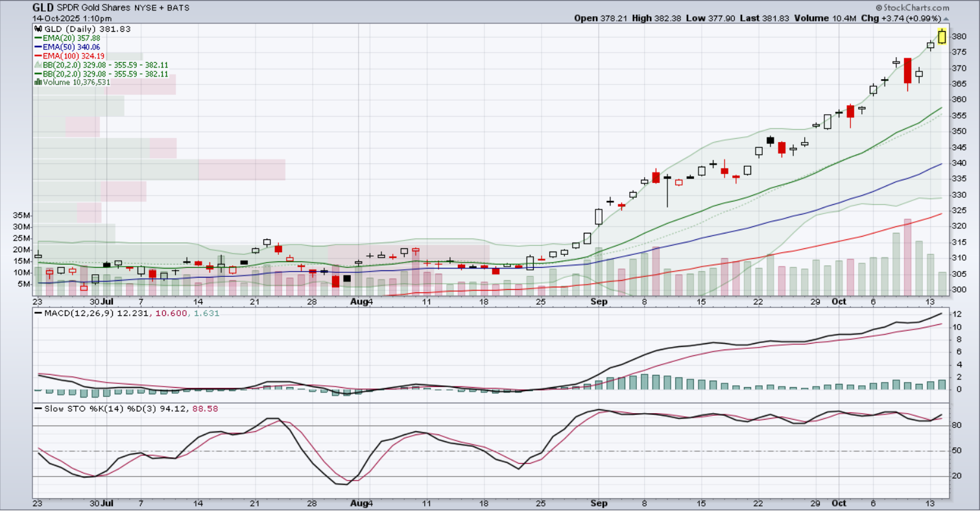Click the EMA(50) 340.06 legend entry
Screen dimensions: 980x511
tap(70, 47)
